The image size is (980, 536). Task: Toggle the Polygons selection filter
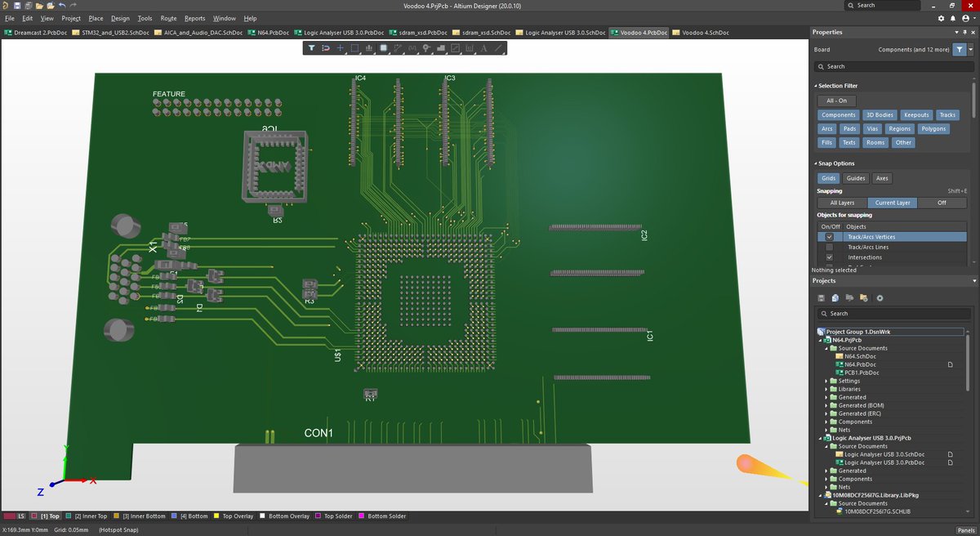point(933,128)
